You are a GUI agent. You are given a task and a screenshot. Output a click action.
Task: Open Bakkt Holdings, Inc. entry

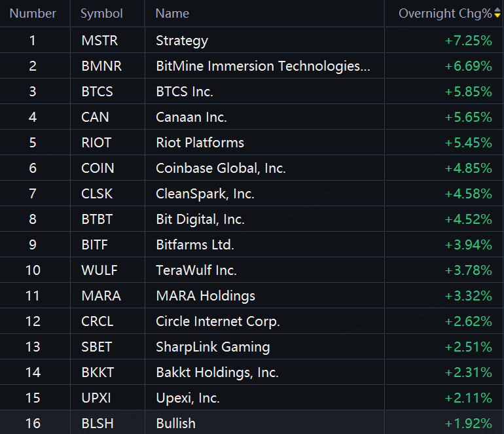(217, 372)
